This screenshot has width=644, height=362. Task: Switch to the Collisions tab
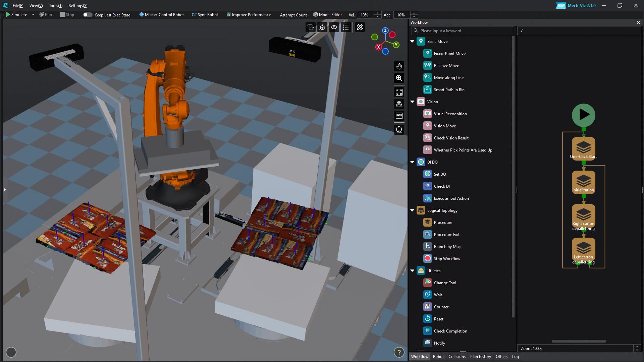pos(457,357)
